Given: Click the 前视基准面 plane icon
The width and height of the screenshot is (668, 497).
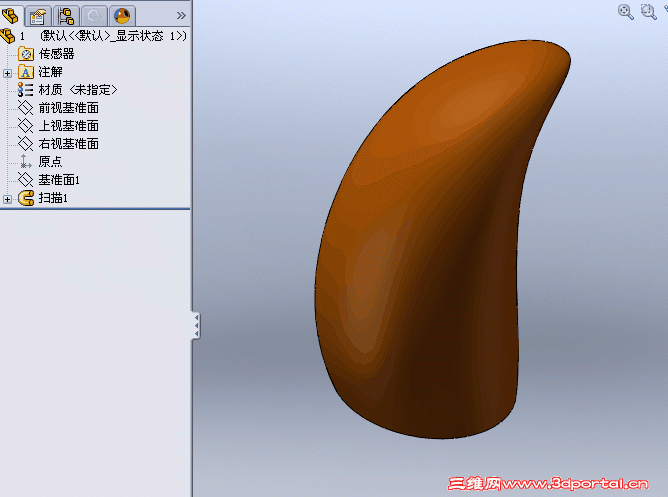Looking at the screenshot, I should 26,108.
